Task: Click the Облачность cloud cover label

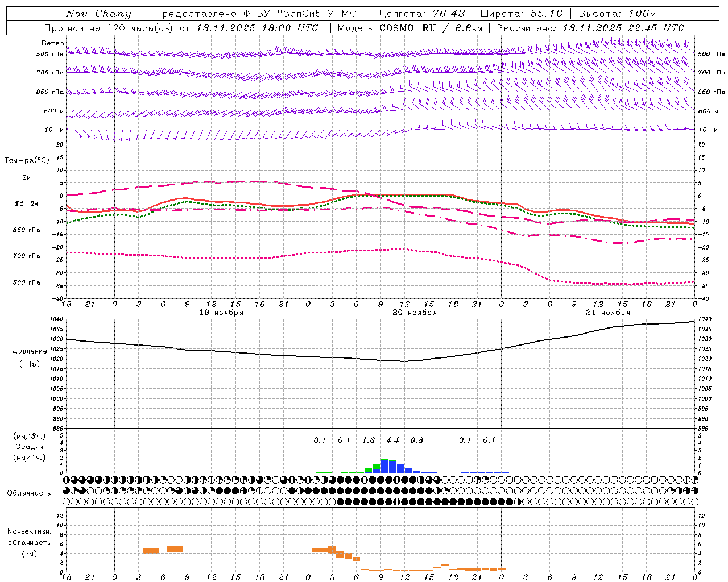Action: (x=29, y=493)
